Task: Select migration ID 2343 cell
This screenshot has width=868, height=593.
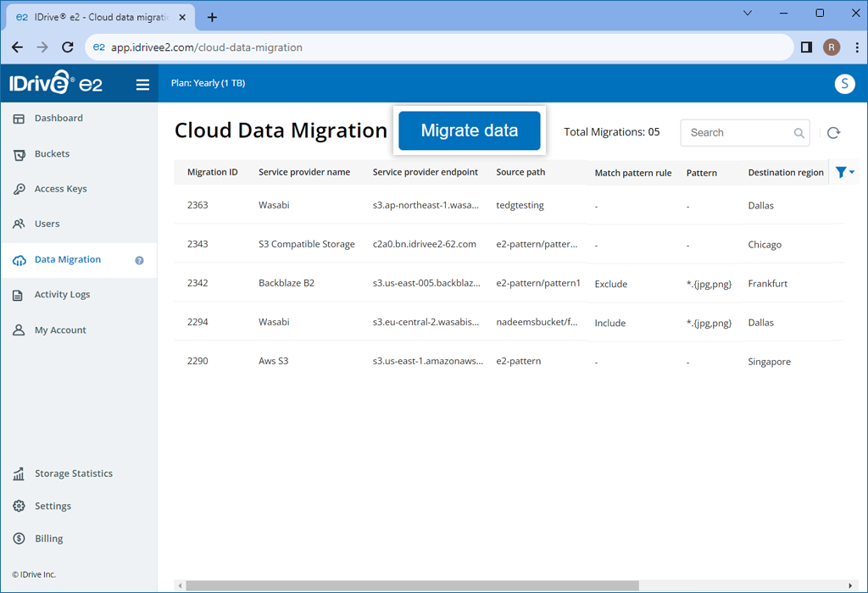Action: tap(198, 244)
